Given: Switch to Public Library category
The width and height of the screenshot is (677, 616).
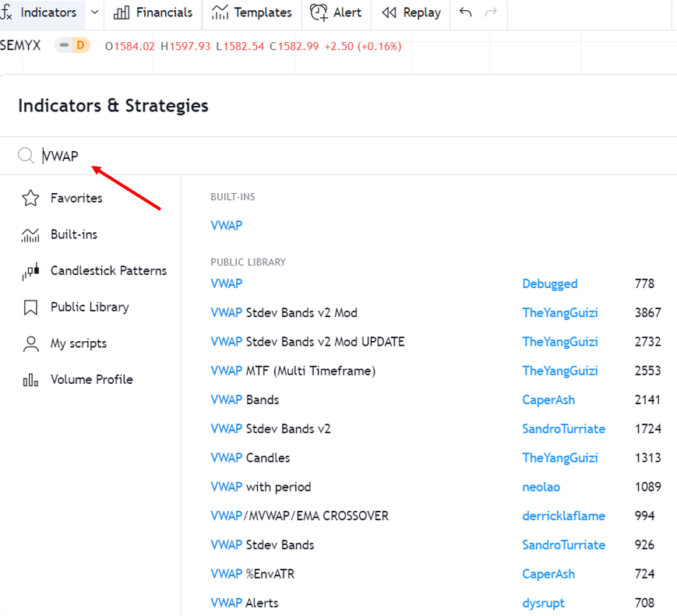Looking at the screenshot, I should [90, 307].
